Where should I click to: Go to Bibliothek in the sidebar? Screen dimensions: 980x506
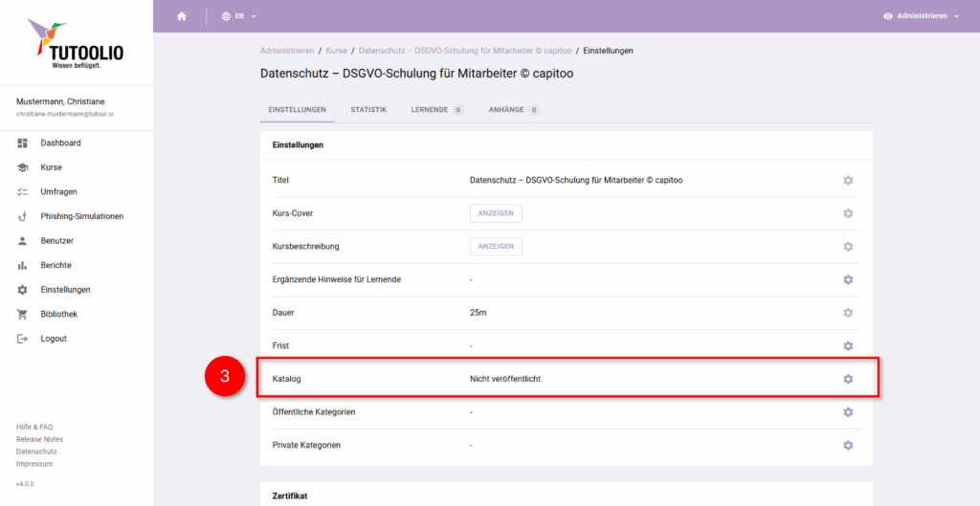(58, 314)
